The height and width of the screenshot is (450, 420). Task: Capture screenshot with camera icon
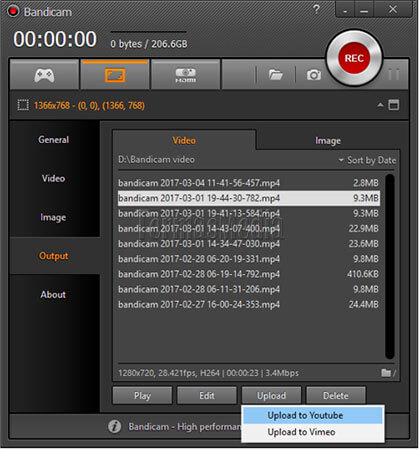[314, 75]
